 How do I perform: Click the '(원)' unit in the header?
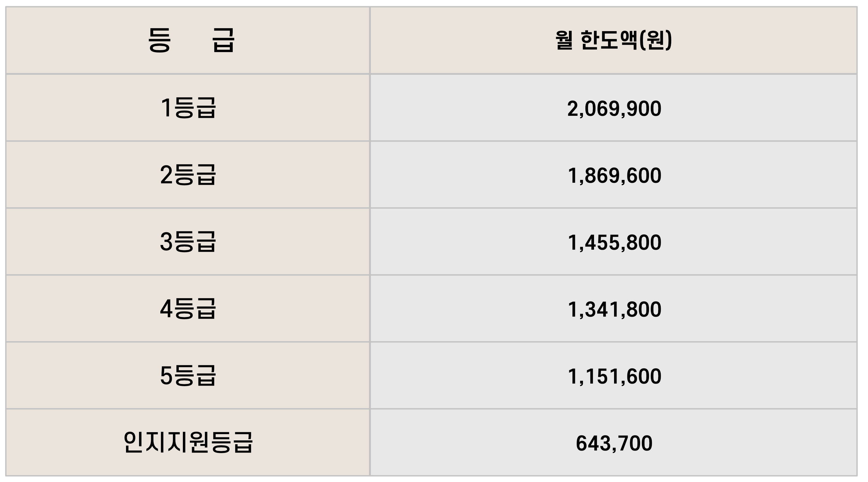(x=655, y=40)
